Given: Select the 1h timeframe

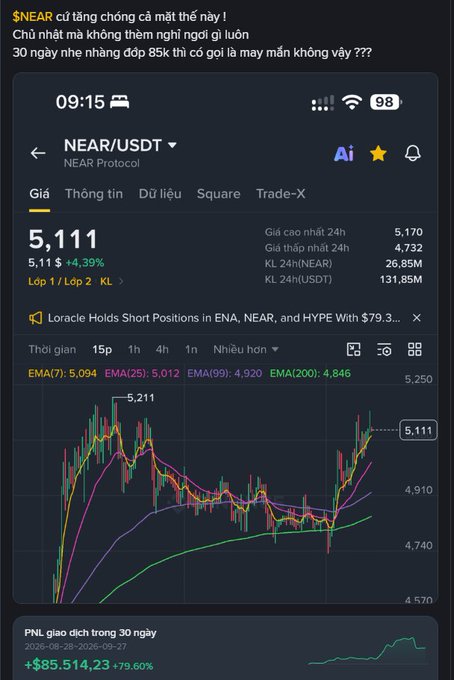Looking at the screenshot, I should click(134, 350).
